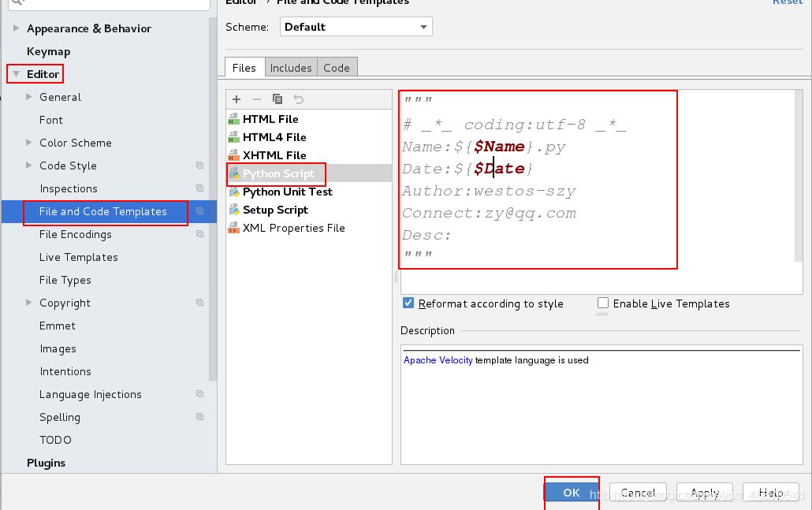
Task: Click the project-level icon beside Copyright
Action: pyautogui.click(x=200, y=303)
